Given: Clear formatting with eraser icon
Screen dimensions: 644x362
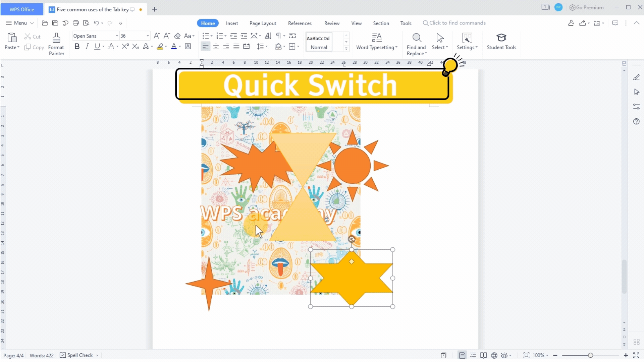Looking at the screenshot, I should click(177, 36).
